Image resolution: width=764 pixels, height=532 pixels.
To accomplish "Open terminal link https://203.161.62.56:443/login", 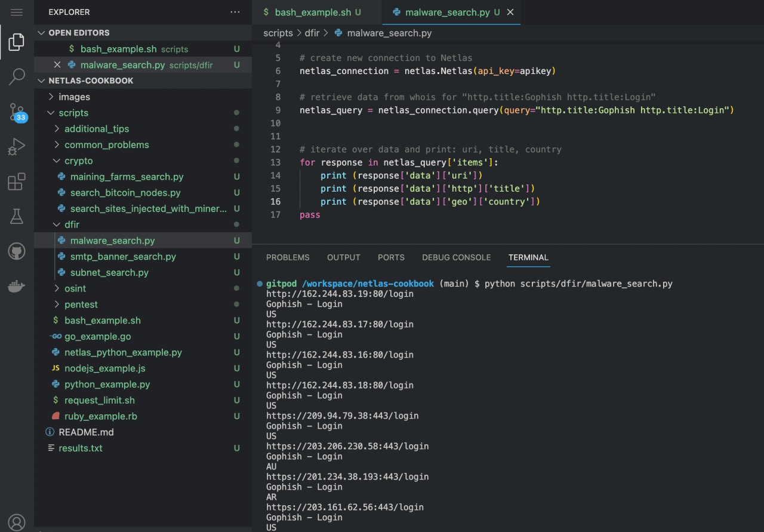I will [345, 507].
